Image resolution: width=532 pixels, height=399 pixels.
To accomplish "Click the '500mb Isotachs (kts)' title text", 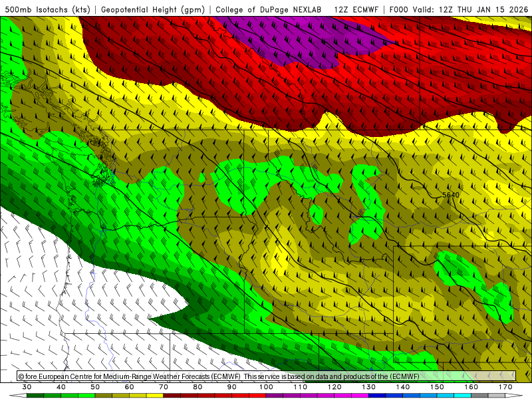I will click(x=47, y=9).
